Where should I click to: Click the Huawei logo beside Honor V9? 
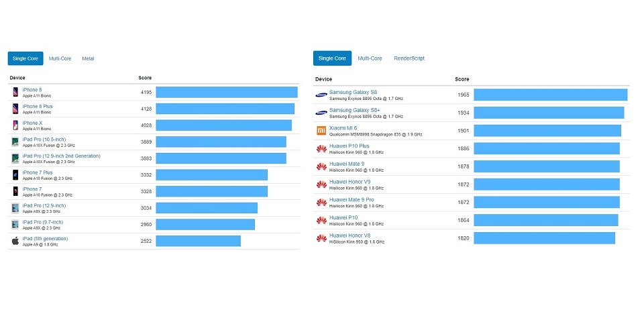pos(321,185)
